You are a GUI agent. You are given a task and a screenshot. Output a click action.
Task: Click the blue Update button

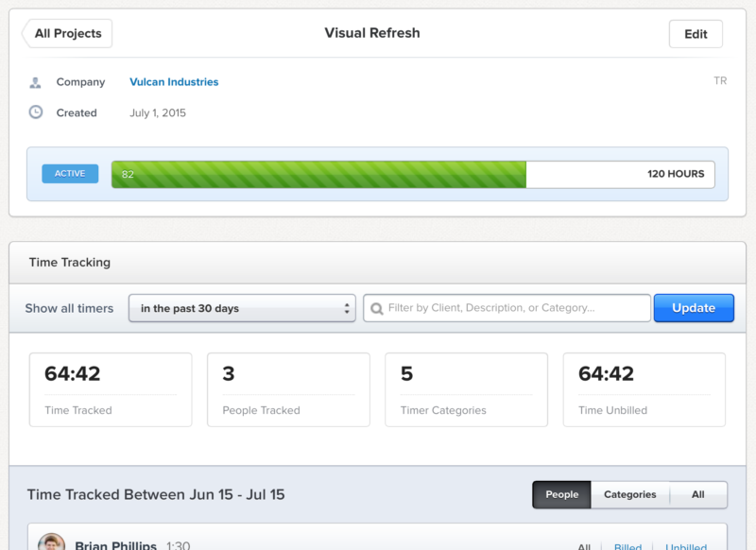[694, 308]
